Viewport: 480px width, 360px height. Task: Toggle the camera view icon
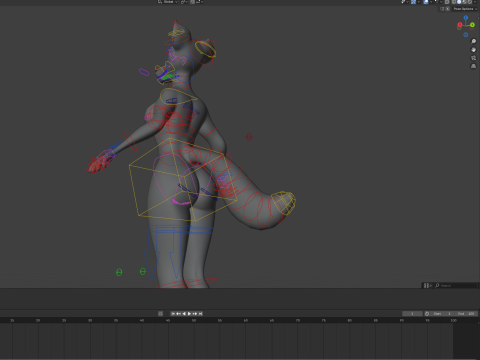(x=473, y=58)
